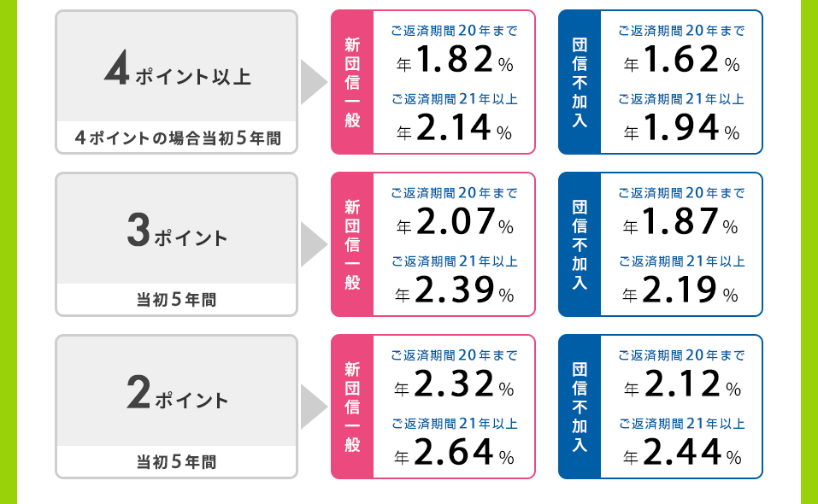Select the 2ポイント box
This screenshot has height=504, width=818.
pos(176,407)
